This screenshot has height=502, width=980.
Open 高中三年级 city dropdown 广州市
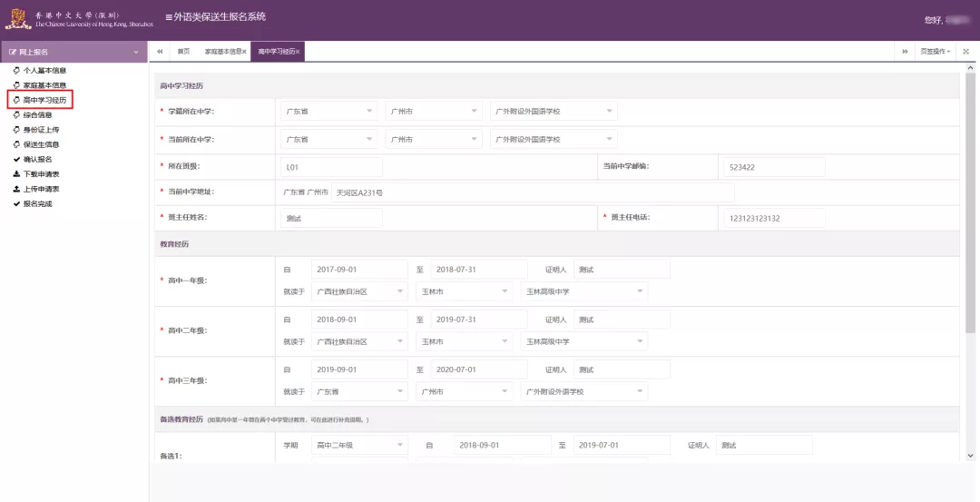click(465, 391)
